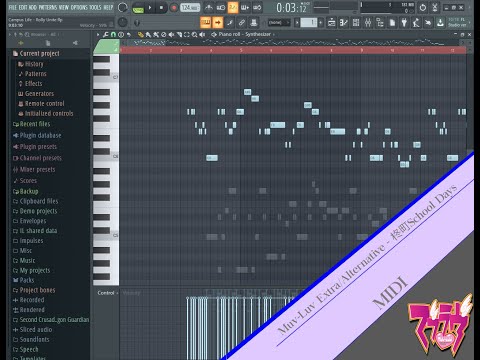
Task: Open the TOOLS menu
Action: pos(95,7)
